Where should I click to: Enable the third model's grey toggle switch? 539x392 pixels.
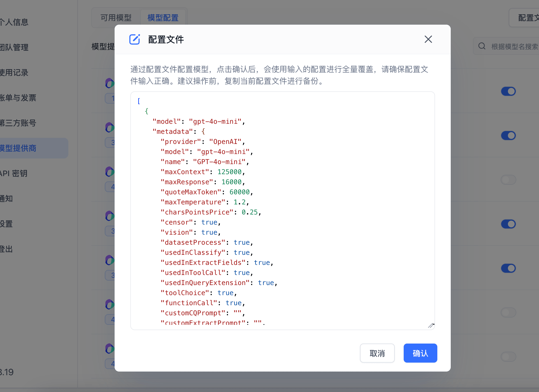508,180
